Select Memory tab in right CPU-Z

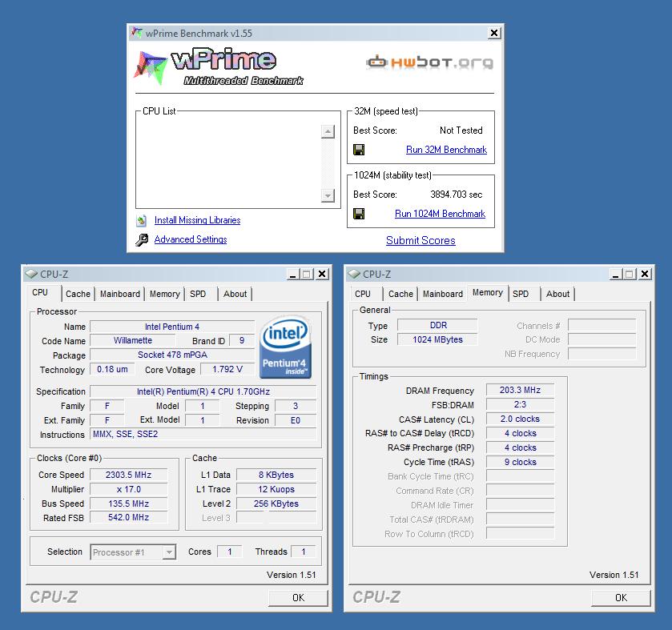click(487, 292)
